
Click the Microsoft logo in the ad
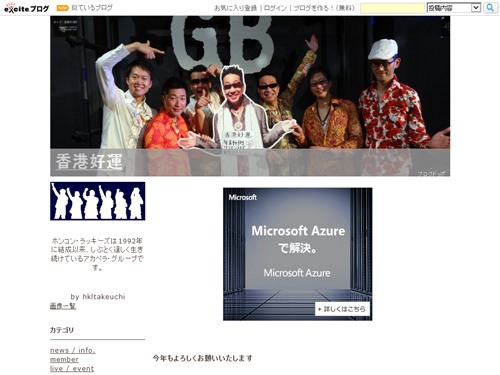click(243, 197)
